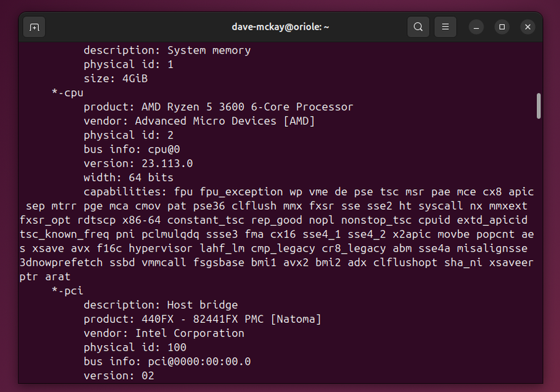This screenshot has width=560, height=392.
Task: Click the Advanced Micro Devices vendor line
Action: pyautogui.click(x=199, y=121)
